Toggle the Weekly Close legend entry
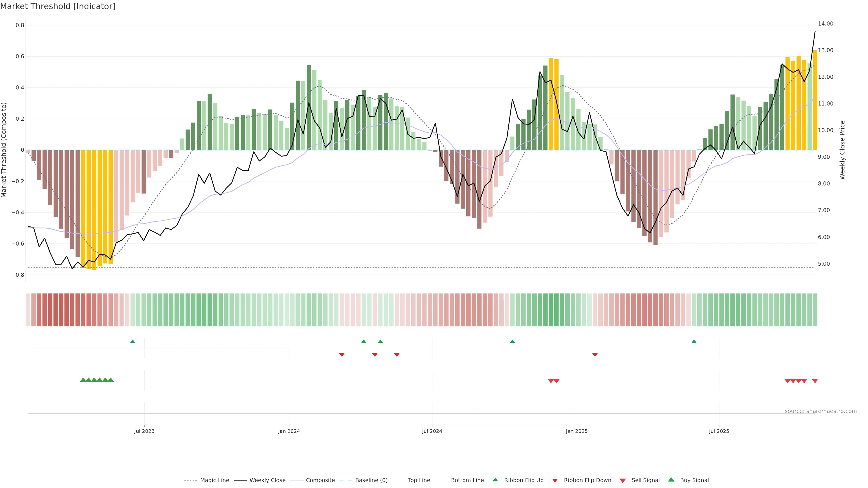Viewport: 868px width, 488px height. [x=267, y=480]
